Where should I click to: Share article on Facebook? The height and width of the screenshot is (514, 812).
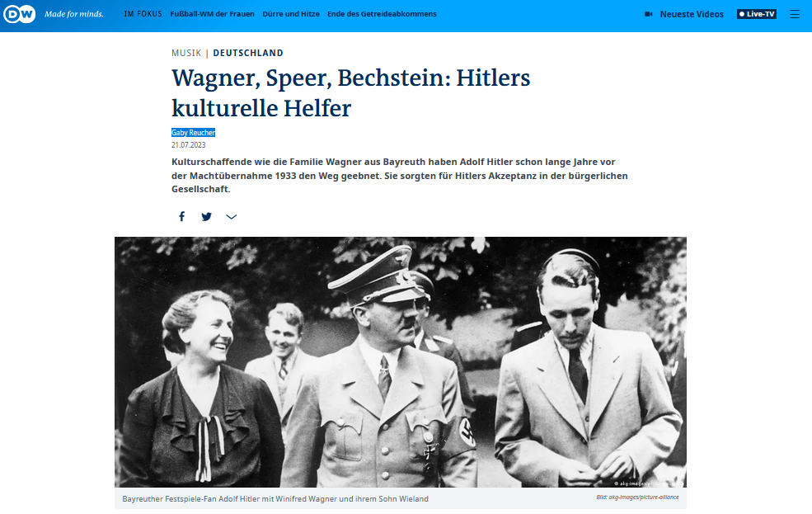(182, 217)
